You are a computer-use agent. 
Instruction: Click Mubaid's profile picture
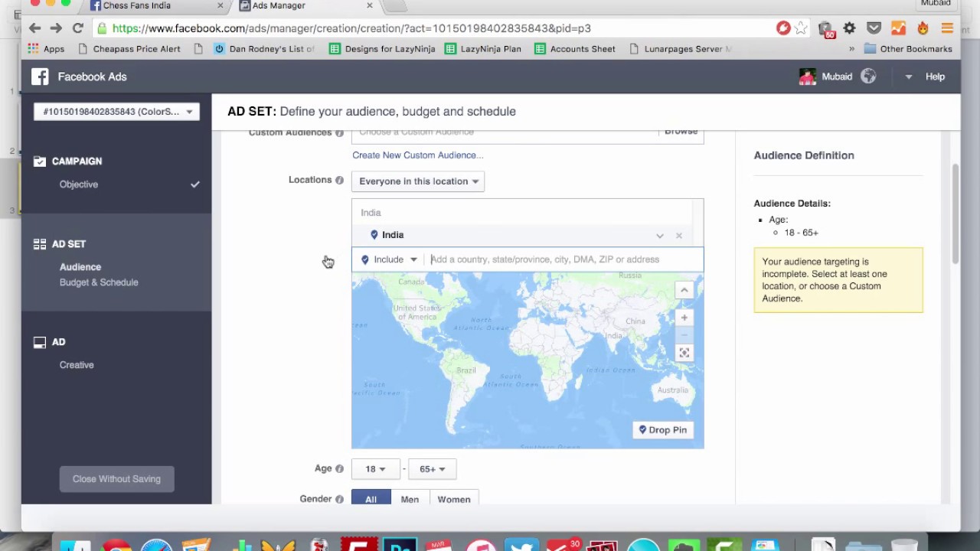point(807,77)
